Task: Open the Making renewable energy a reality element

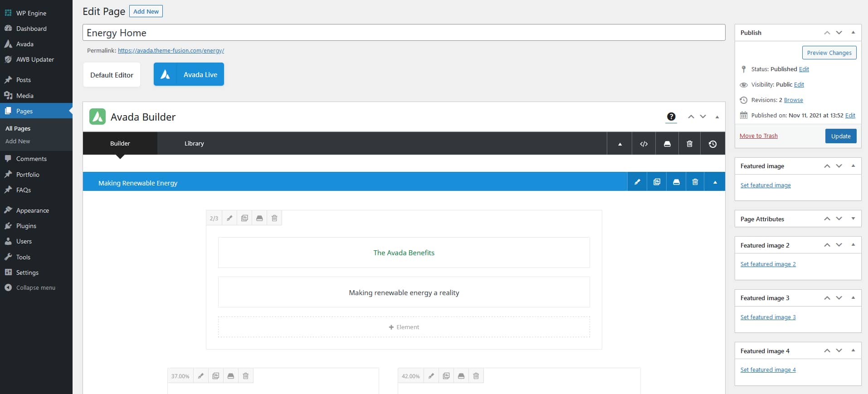Action: click(404, 292)
